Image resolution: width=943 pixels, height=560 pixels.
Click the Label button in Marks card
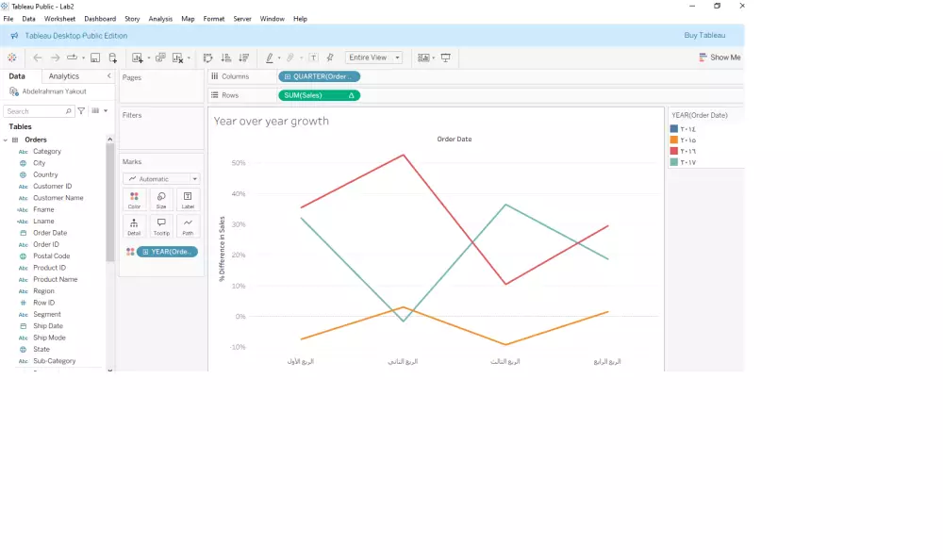(x=188, y=200)
